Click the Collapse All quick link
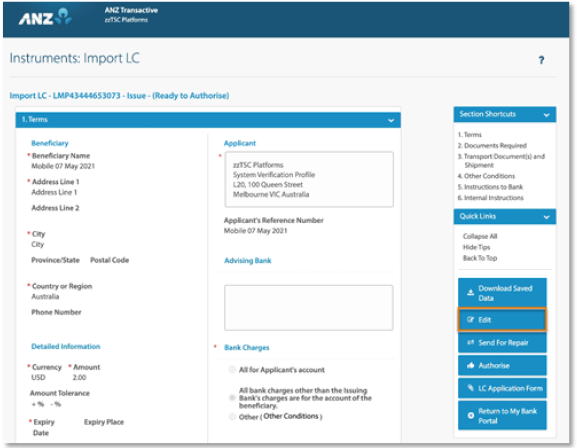577x448 pixels. pos(480,236)
